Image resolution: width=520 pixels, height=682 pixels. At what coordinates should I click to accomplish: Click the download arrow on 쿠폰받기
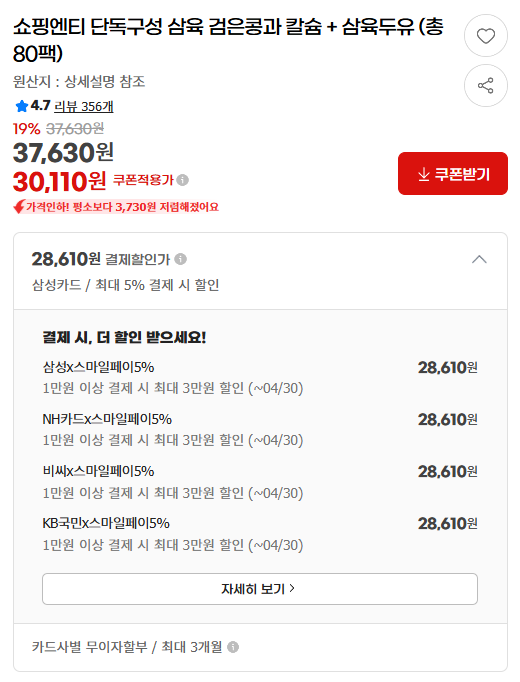pyautogui.click(x=423, y=174)
